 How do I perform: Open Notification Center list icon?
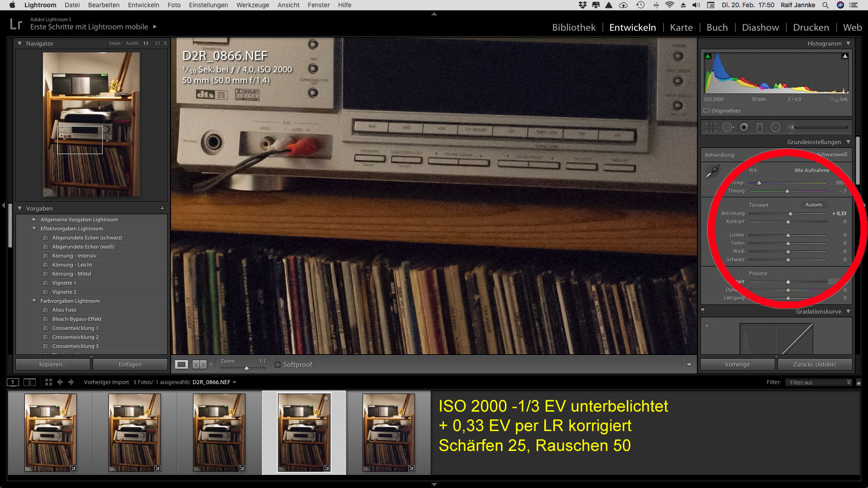click(854, 5)
